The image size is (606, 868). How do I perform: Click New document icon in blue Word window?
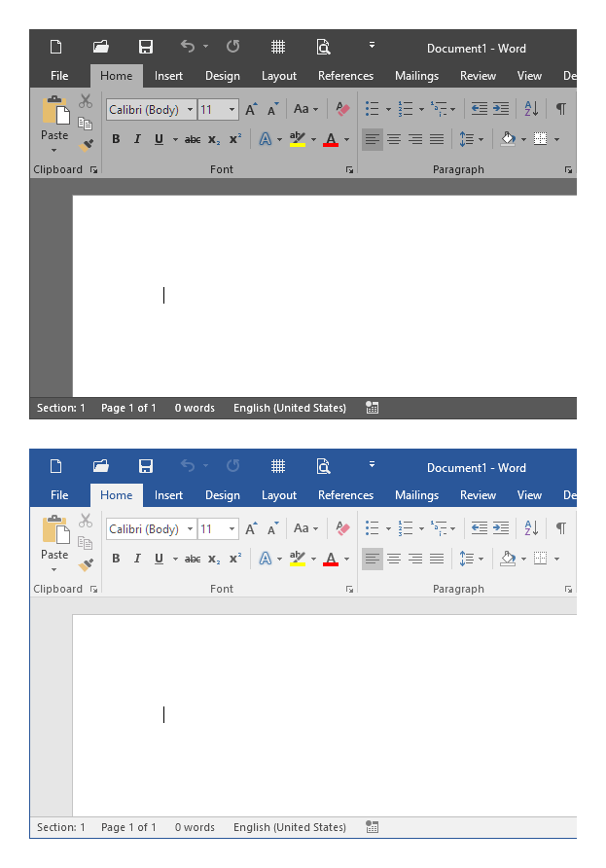click(x=55, y=467)
